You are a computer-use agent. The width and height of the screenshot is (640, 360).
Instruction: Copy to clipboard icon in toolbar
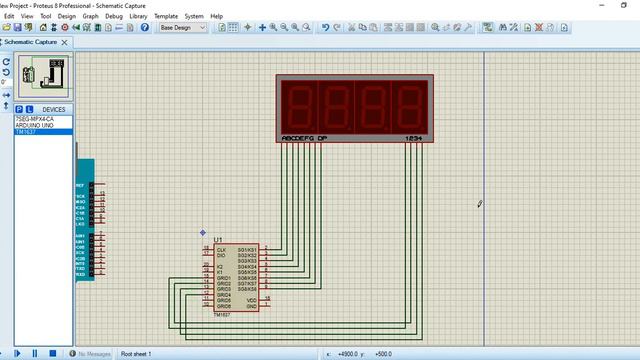pos(362,27)
